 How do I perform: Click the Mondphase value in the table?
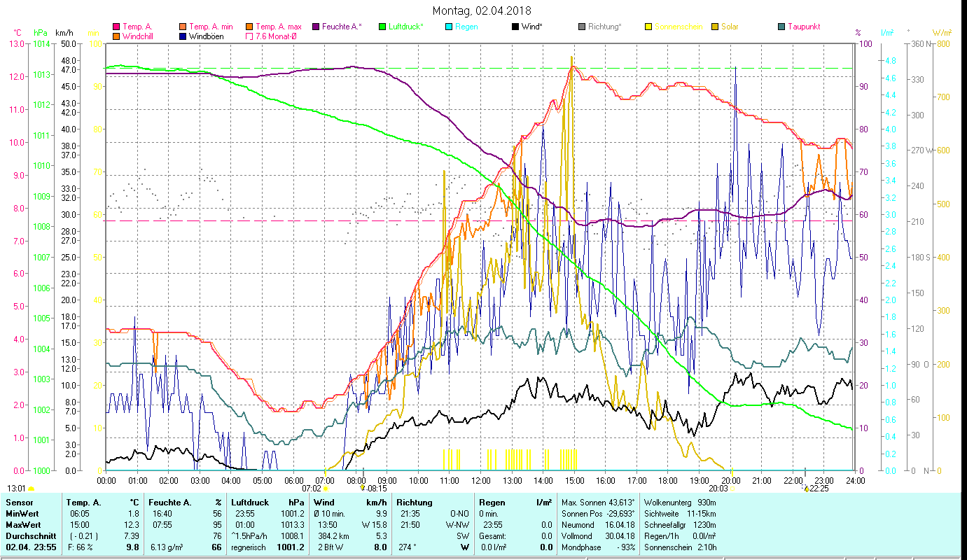(625, 547)
